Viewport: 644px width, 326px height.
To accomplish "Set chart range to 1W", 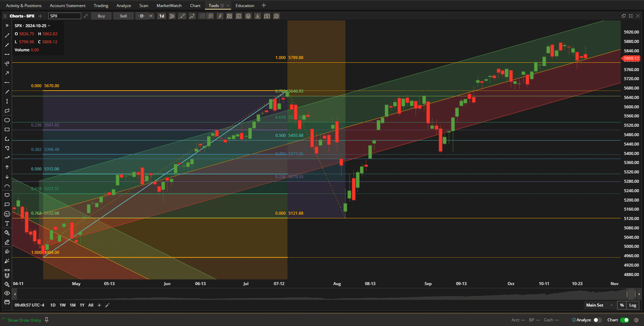I will click(x=62, y=305).
